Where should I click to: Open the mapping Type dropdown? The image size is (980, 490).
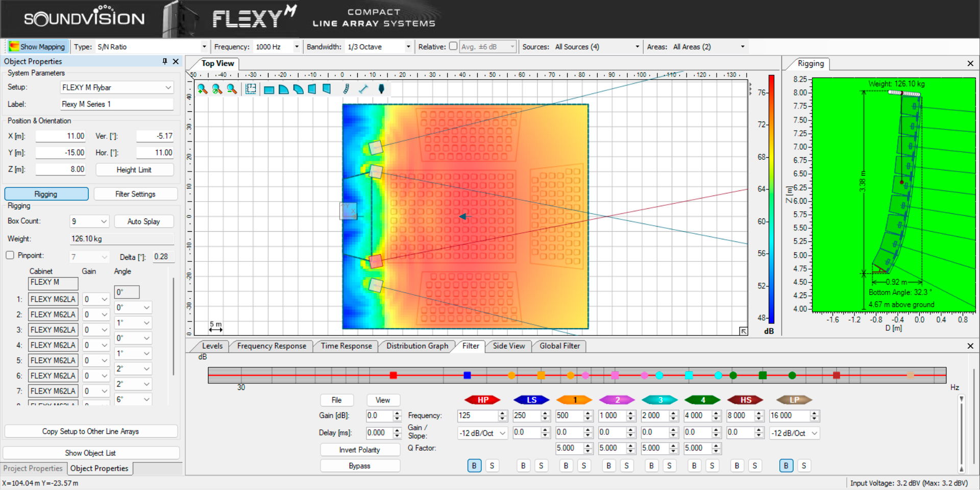(x=152, y=46)
